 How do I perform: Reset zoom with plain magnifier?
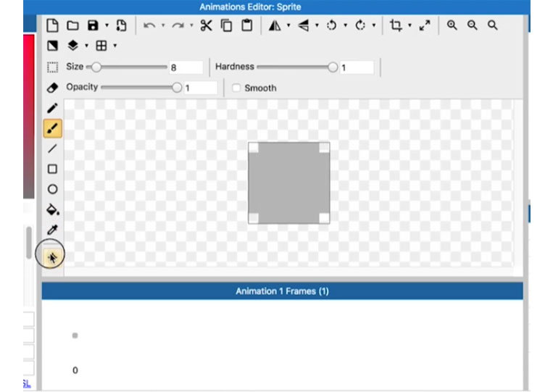pos(493,25)
